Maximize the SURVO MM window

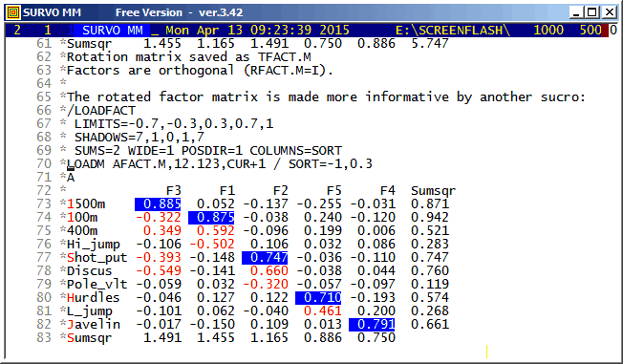coord(592,12)
